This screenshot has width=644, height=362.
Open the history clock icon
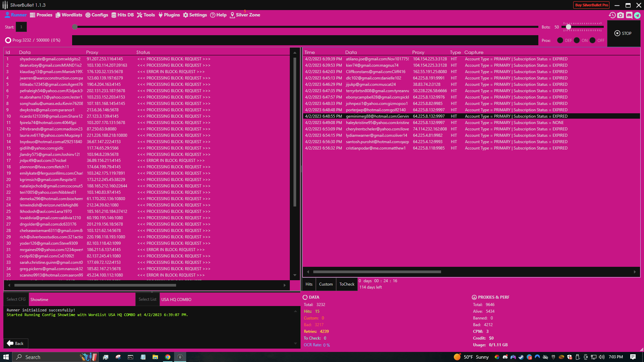pos(612,15)
